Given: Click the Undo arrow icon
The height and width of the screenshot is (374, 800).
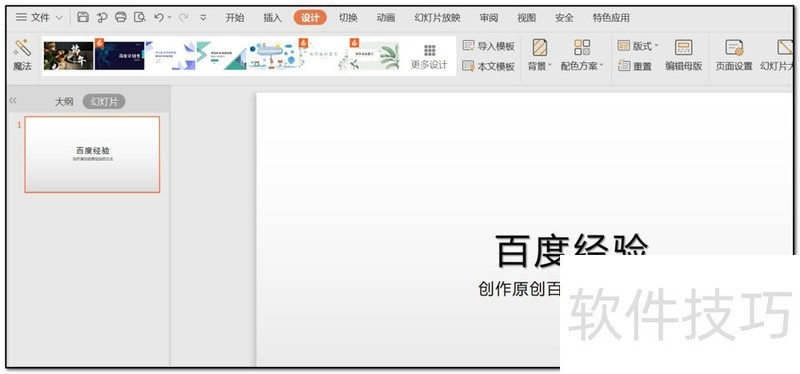Looking at the screenshot, I should tap(159, 17).
